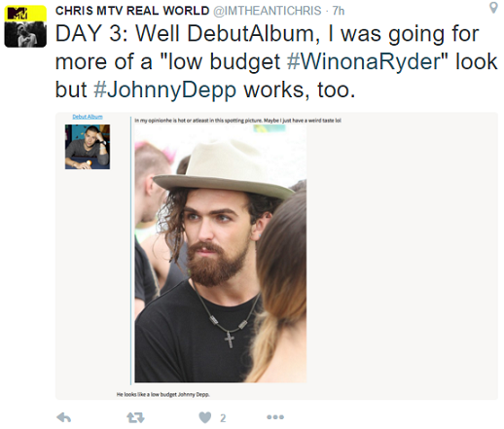Click the location pin icon

coord(493,8)
